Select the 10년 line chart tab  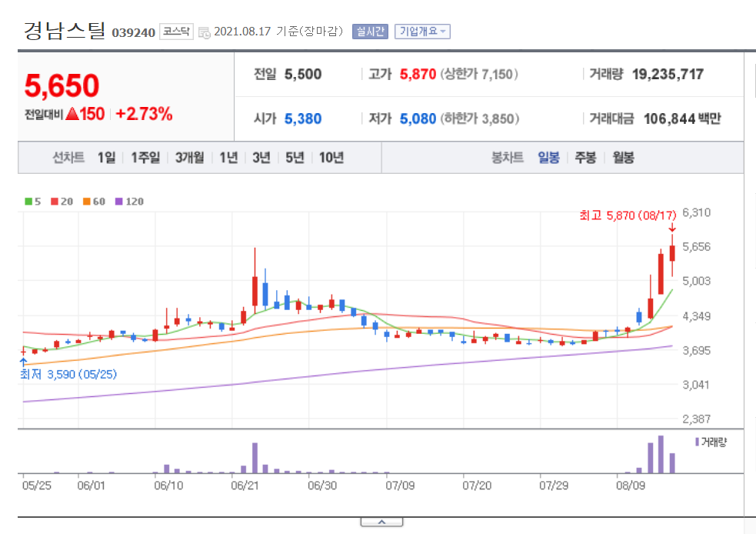click(x=331, y=157)
